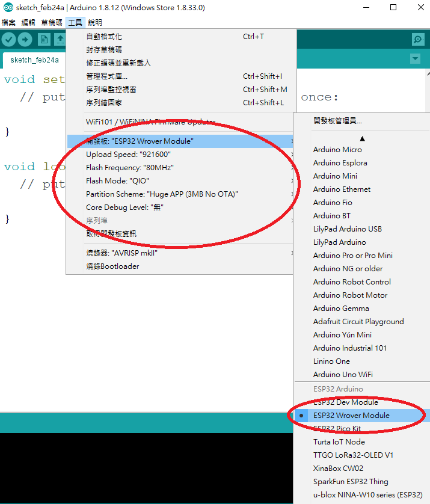Expand the 燒錄器 AVRISP mkII submenu

coord(180,253)
